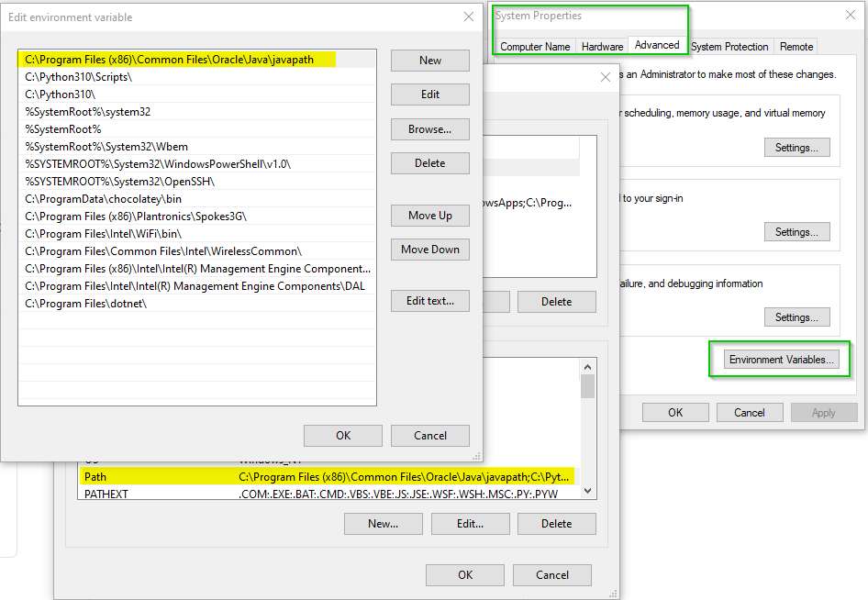Cancel the Edit environment variable dialog

[429, 435]
